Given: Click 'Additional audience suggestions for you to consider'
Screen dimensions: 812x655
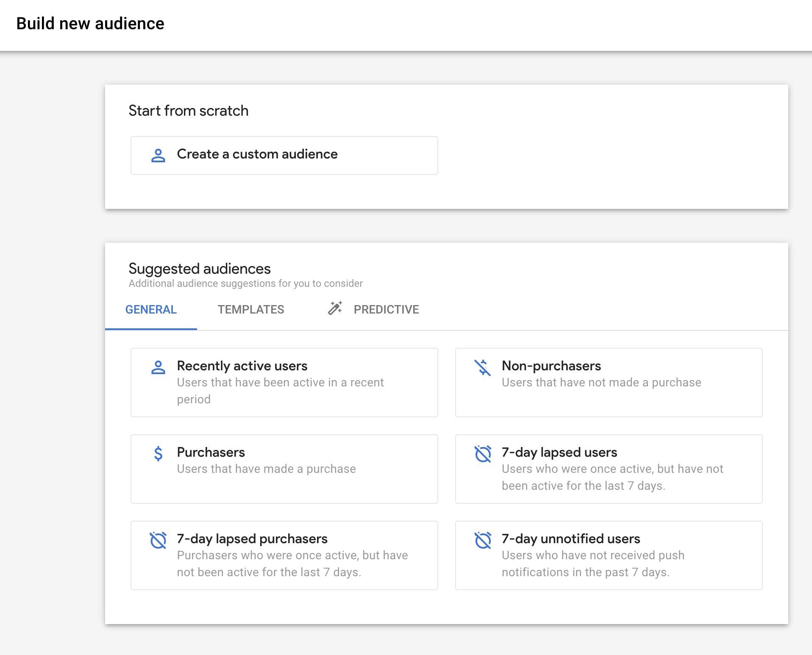Looking at the screenshot, I should tap(246, 283).
